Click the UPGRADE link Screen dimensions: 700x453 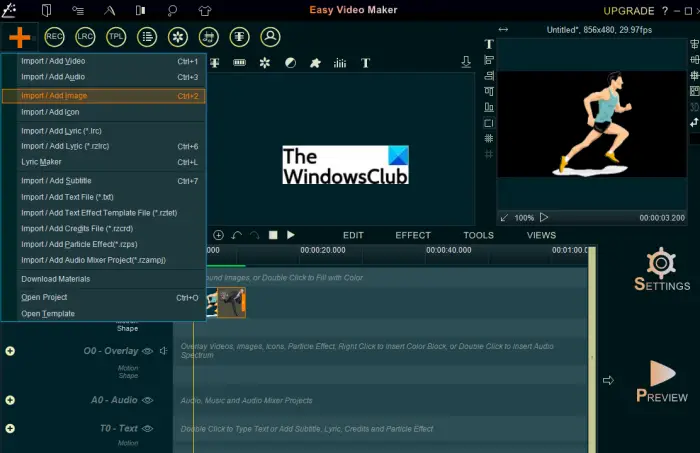click(x=629, y=11)
